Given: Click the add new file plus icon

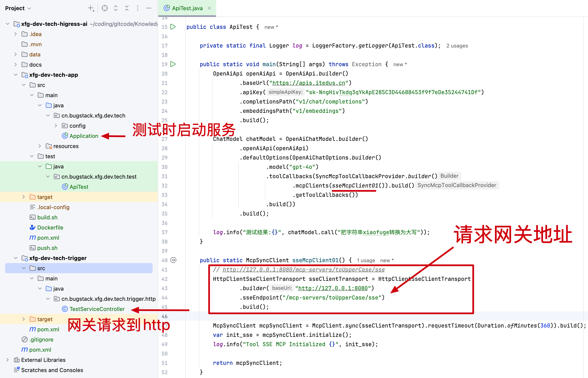Looking at the screenshot, I should [91, 8].
